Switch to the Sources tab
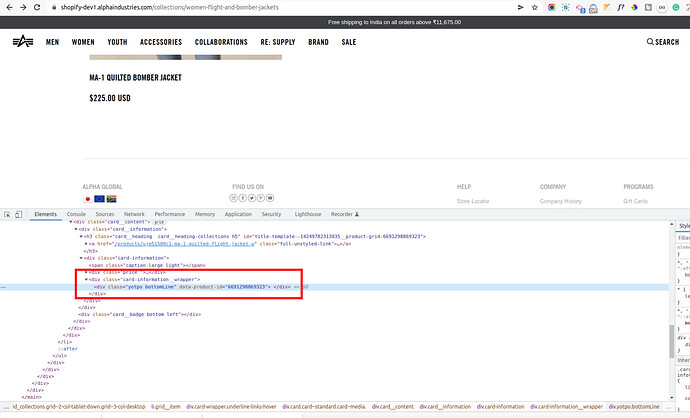Image resolution: width=690 pixels, height=418 pixels. tap(105, 214)
